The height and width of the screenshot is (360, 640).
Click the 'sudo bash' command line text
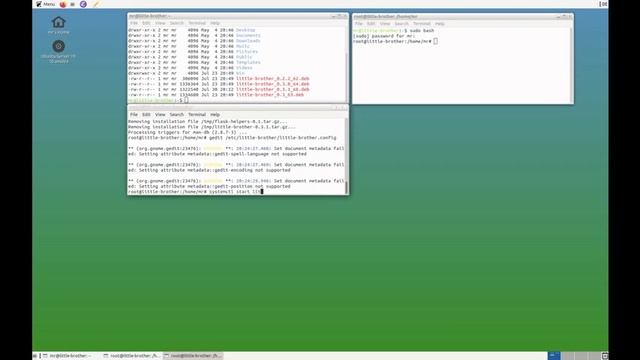coord(422,31)
